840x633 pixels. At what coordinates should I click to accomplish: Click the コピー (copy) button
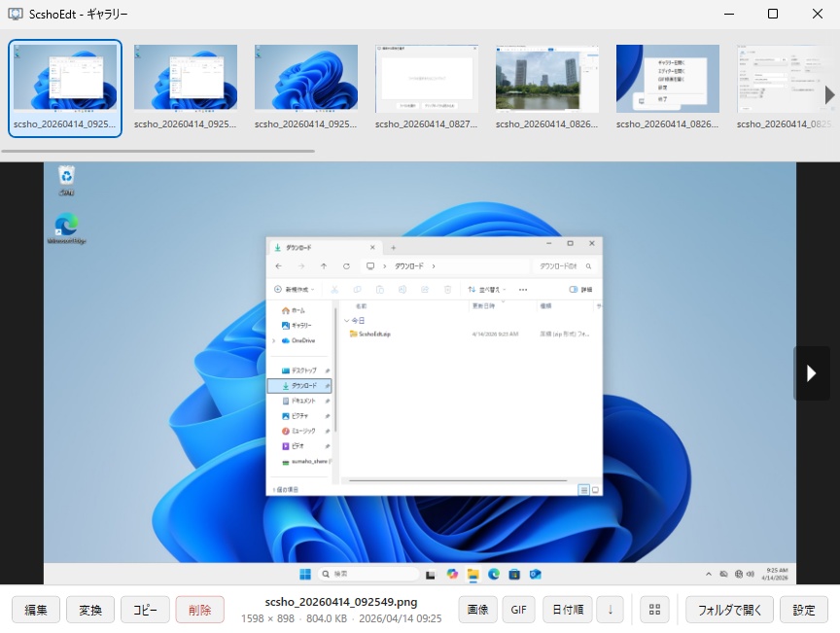145,610
